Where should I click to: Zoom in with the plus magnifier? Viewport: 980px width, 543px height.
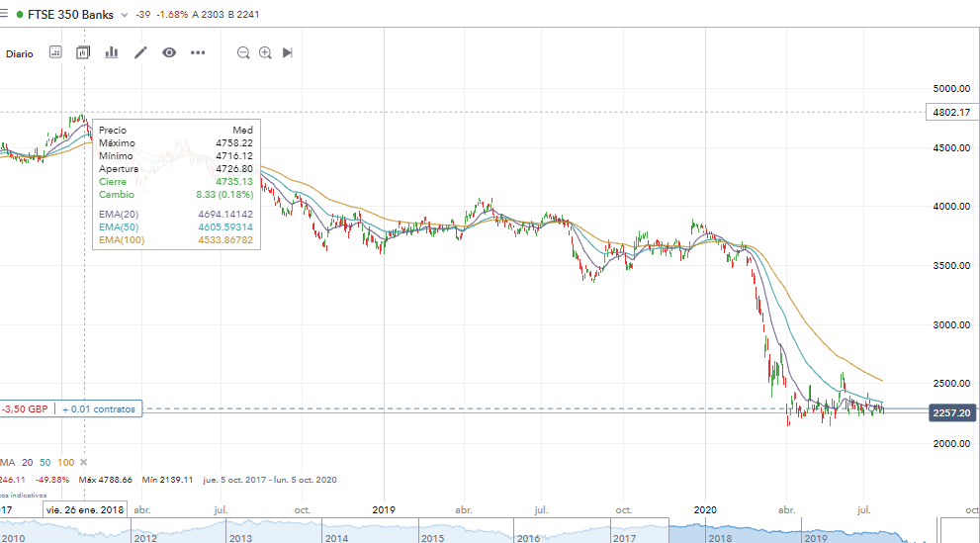[265, 52]
